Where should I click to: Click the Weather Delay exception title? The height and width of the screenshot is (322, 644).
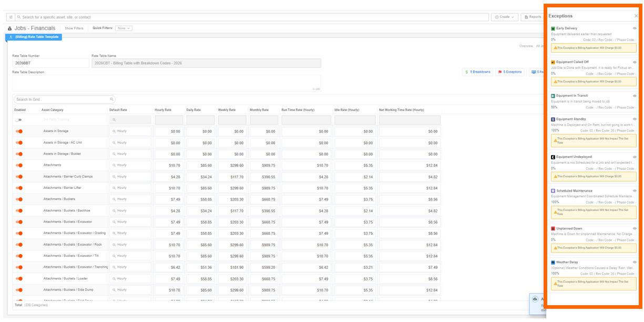[x=566, y=262]
